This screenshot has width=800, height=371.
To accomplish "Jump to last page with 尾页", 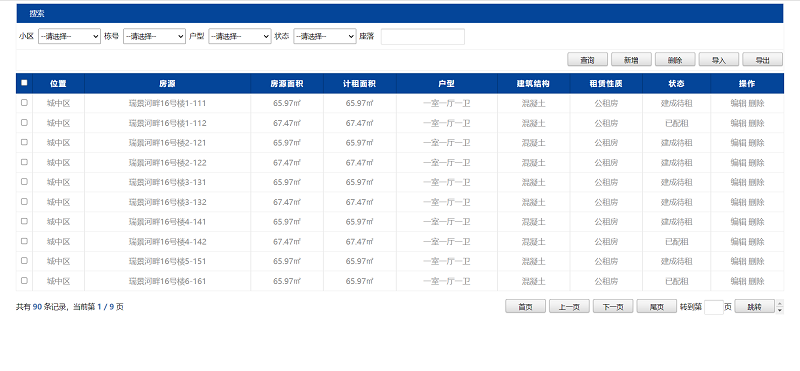I will [x=657, y=307].
